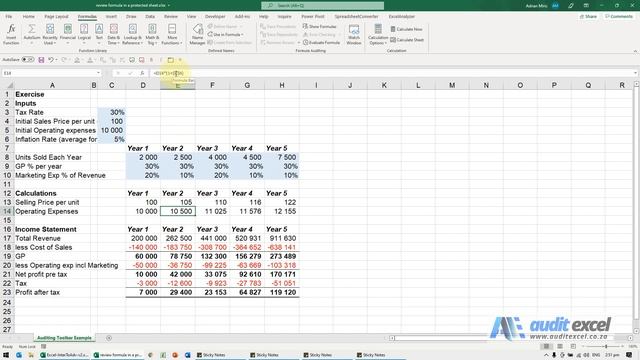Open Math & Trig functions
Viewport: 640px width, 360px height.
click(152, 34)
